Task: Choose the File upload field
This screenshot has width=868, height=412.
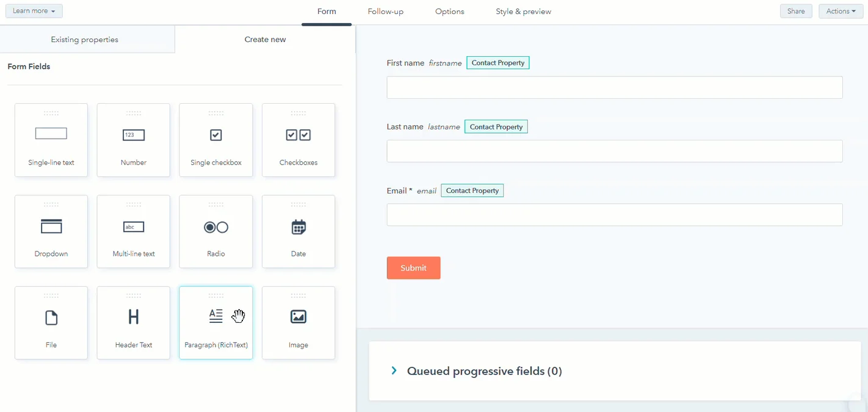Action: click(51, 322)
